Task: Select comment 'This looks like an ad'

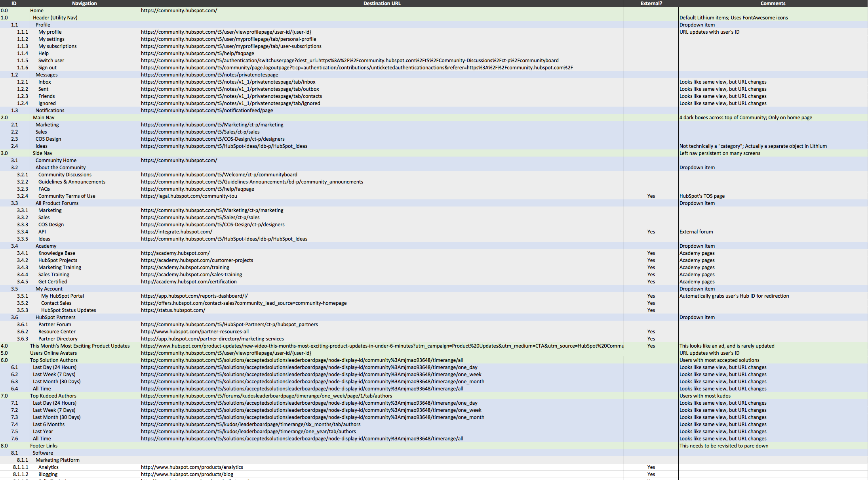Action: click(727, 346)
